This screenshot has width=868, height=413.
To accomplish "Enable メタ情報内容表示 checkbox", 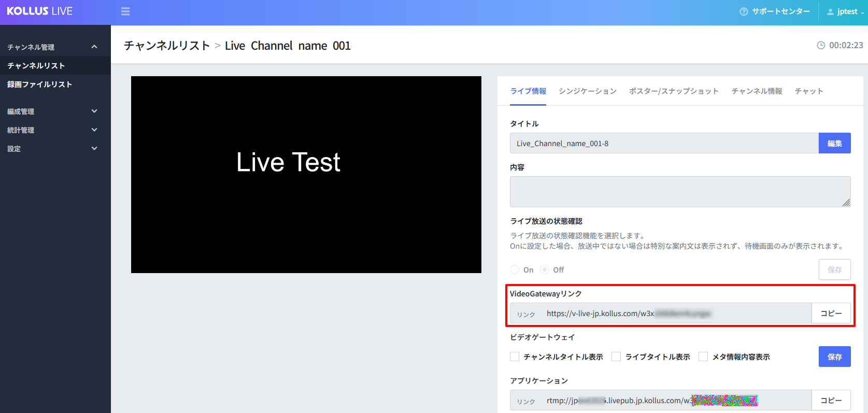I will 703,357.
